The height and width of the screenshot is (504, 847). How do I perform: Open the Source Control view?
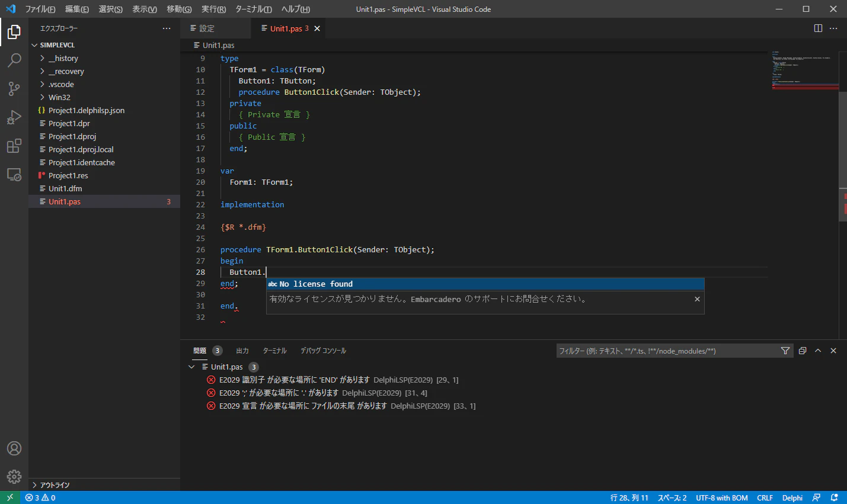14,89
